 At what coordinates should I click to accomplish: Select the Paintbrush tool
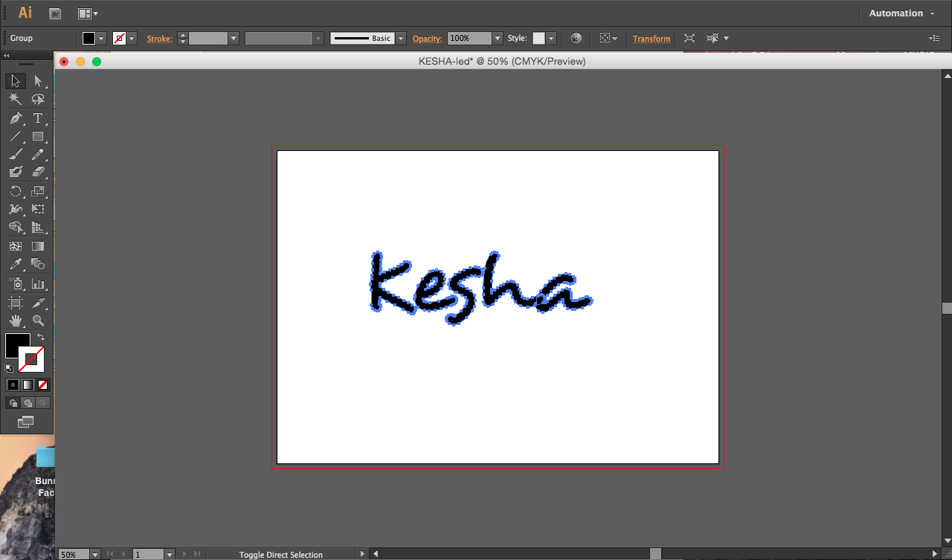point(16,154)
